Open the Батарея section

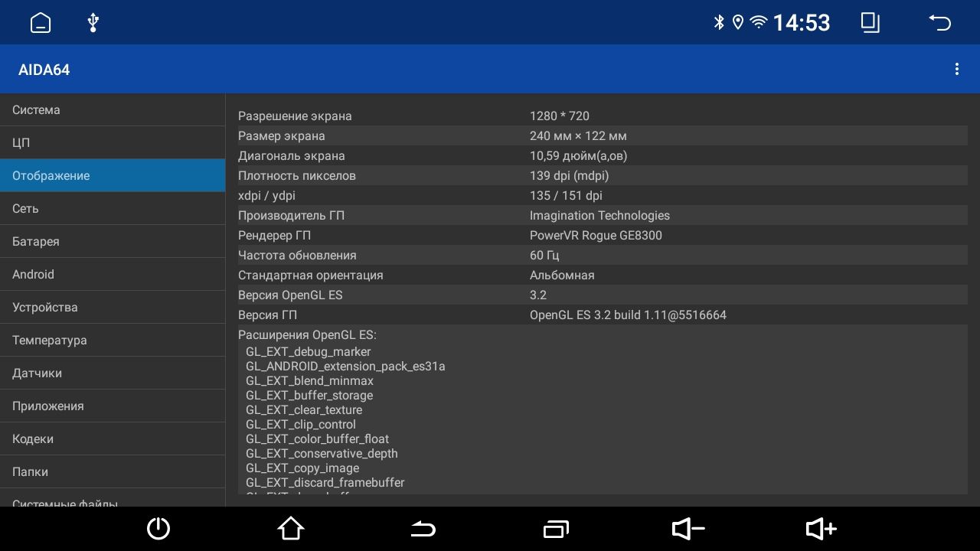tap(36, 241)
